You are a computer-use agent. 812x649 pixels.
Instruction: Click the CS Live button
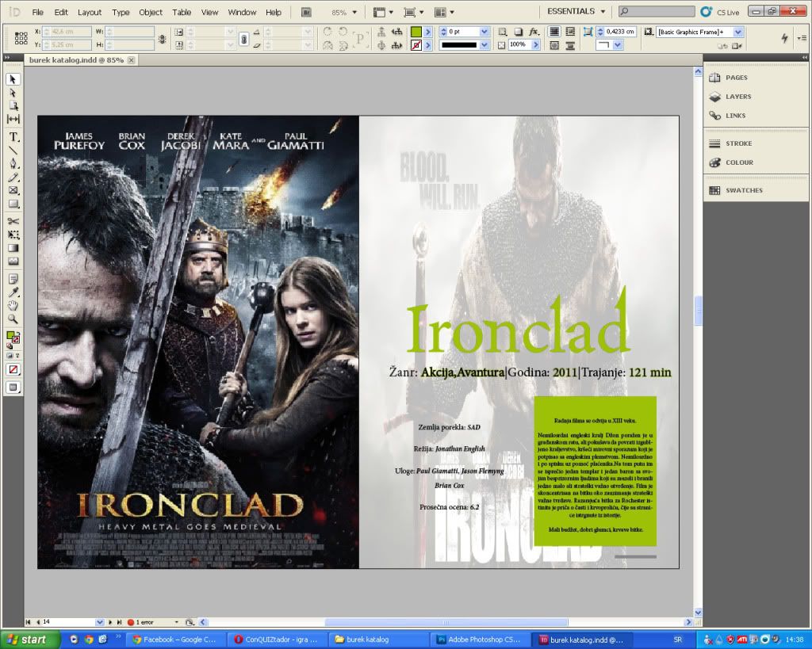point(720,12)
